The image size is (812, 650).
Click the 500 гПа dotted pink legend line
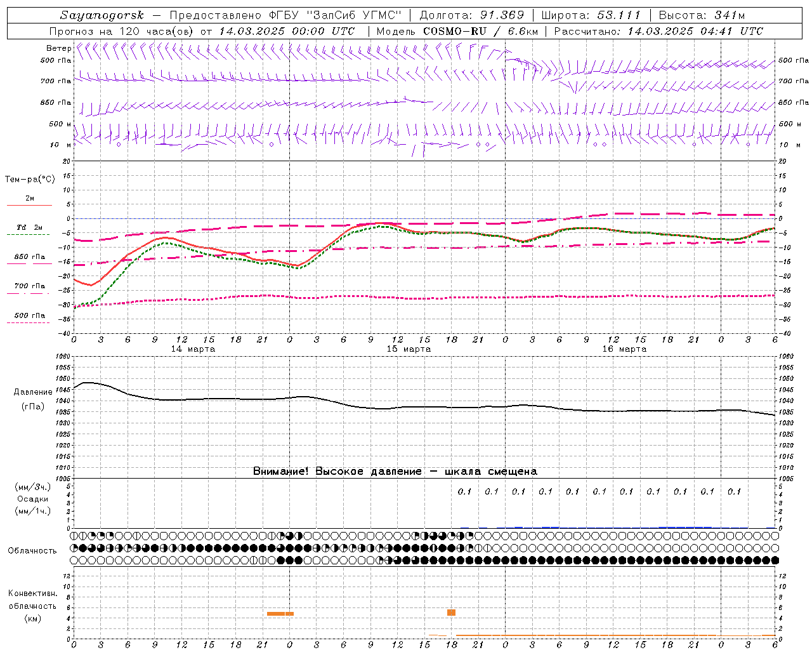click(29, 322)
